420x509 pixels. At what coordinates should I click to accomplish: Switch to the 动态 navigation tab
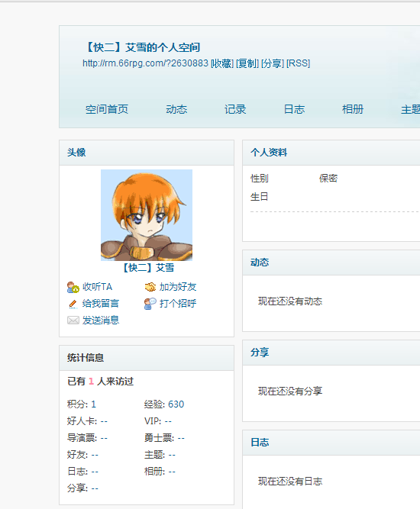(x=176, y=109)
